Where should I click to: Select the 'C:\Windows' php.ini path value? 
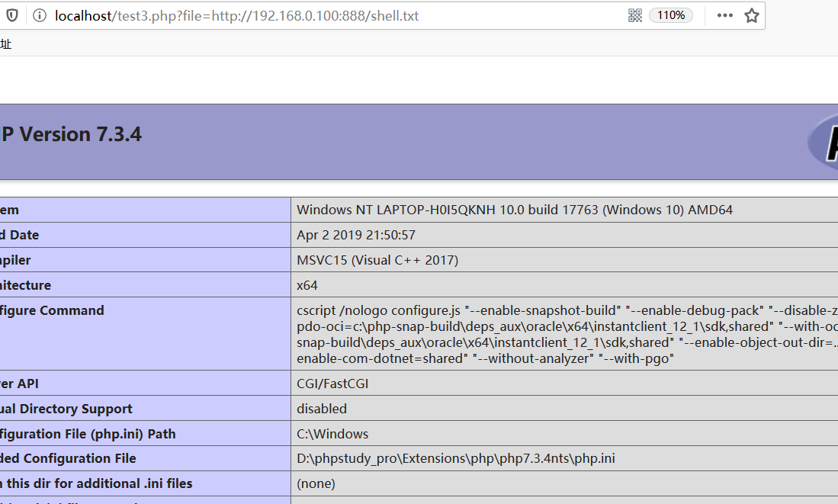[332, 434]
